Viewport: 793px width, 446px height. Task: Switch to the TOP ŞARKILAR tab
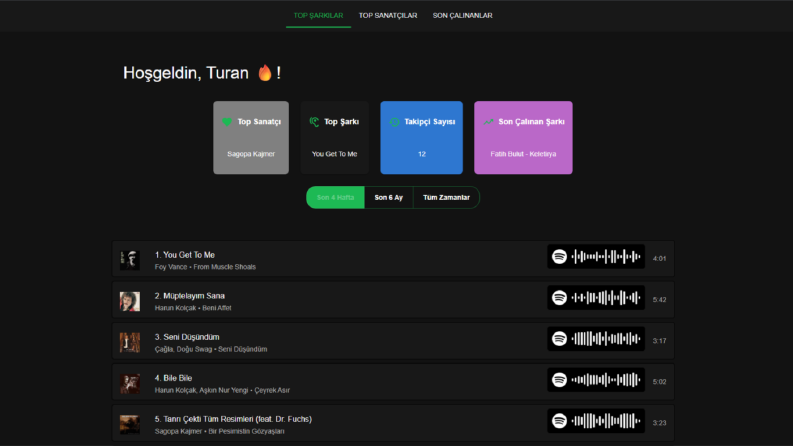point(318,16)
